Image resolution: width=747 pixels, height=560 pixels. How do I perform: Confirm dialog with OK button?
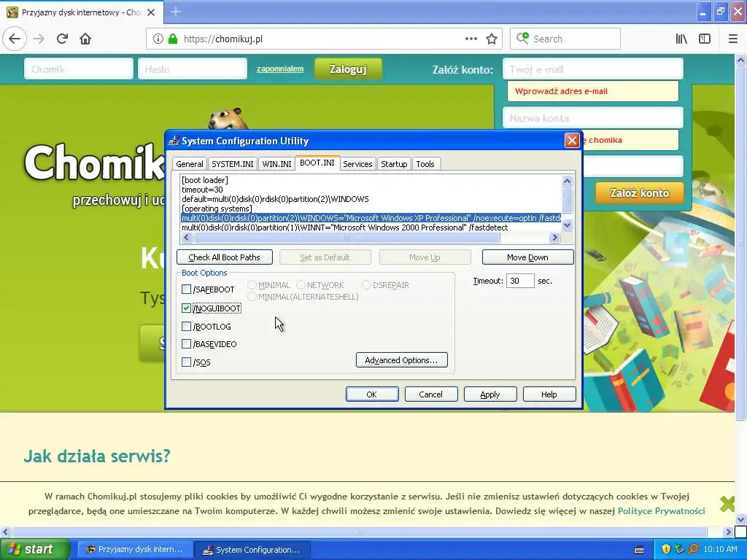[371, 394]
